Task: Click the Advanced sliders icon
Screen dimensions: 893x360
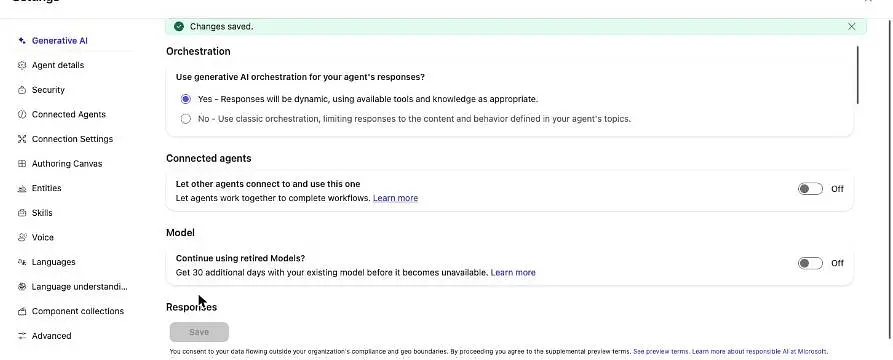Action: [22, 336]
